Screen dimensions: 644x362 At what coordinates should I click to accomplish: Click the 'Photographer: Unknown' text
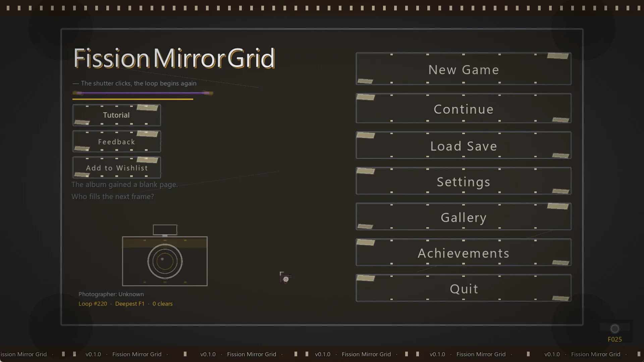point(111,294)
